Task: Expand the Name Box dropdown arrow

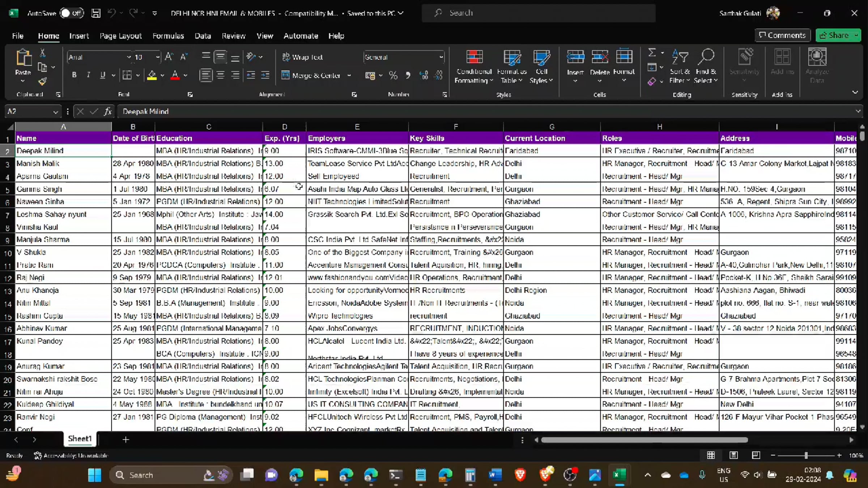Action: [55, 112]
